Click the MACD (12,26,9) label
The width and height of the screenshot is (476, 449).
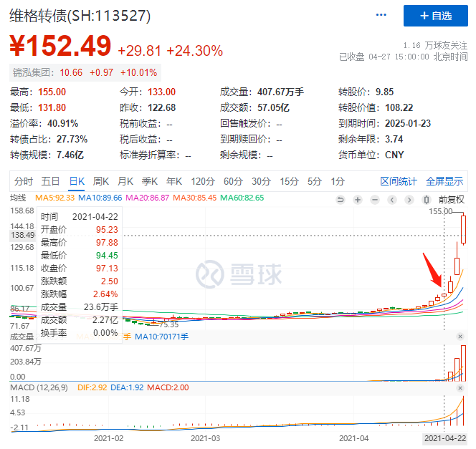tap(39, 387)
